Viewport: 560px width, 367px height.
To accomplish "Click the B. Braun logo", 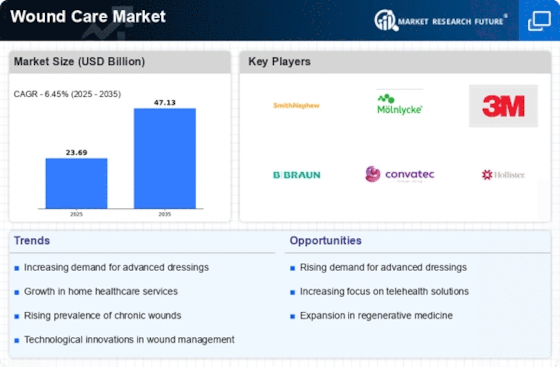I will click(297, 175).
